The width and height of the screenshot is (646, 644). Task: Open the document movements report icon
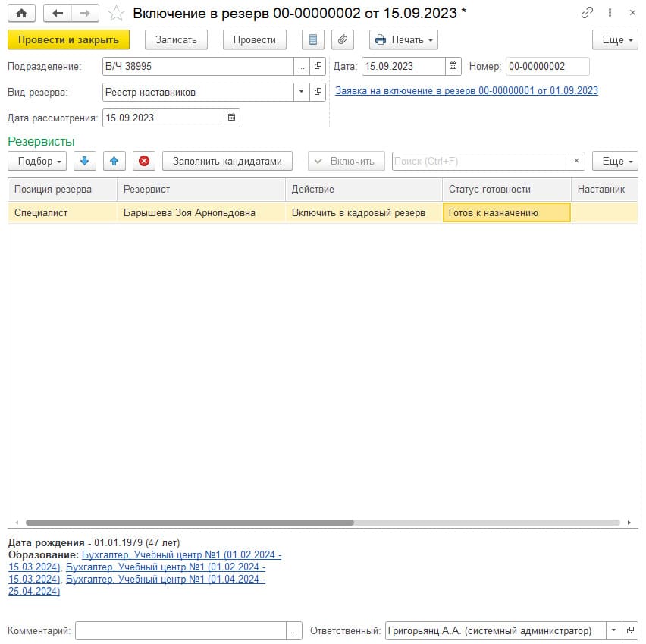click(312, 39)
